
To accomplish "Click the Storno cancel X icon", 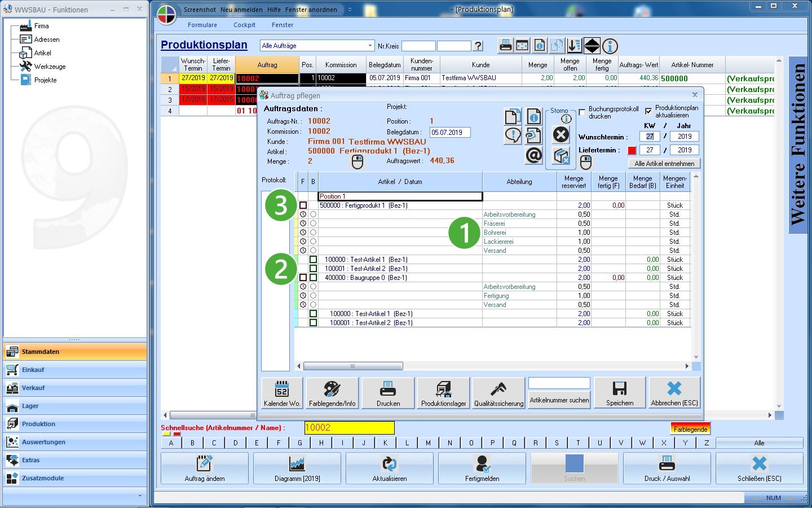I will click(x=561, y=134).
